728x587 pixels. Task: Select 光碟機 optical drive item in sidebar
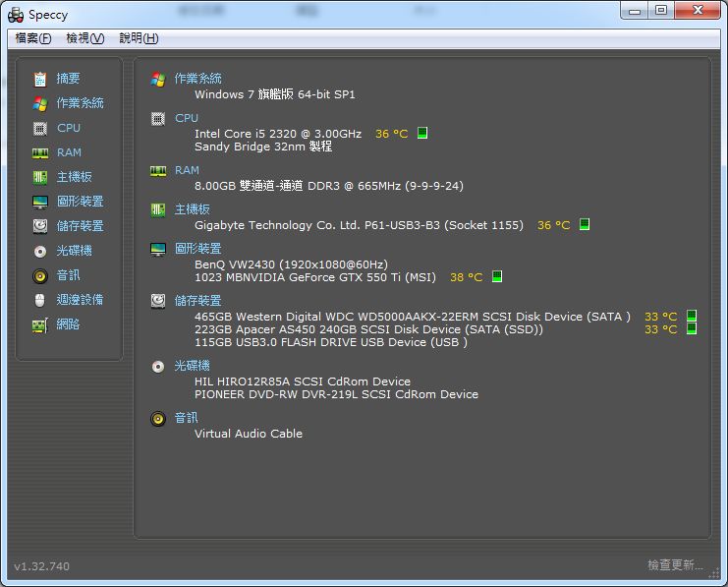coord(74,251)
